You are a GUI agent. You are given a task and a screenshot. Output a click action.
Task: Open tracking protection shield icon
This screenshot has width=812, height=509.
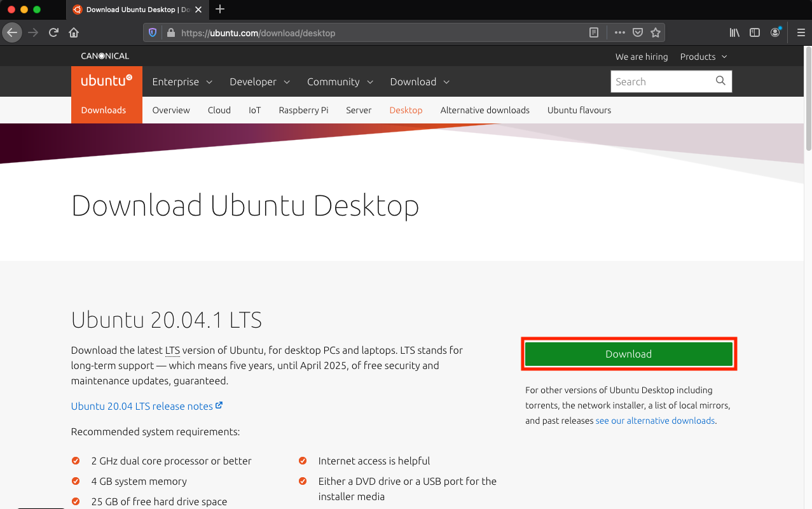152,32
